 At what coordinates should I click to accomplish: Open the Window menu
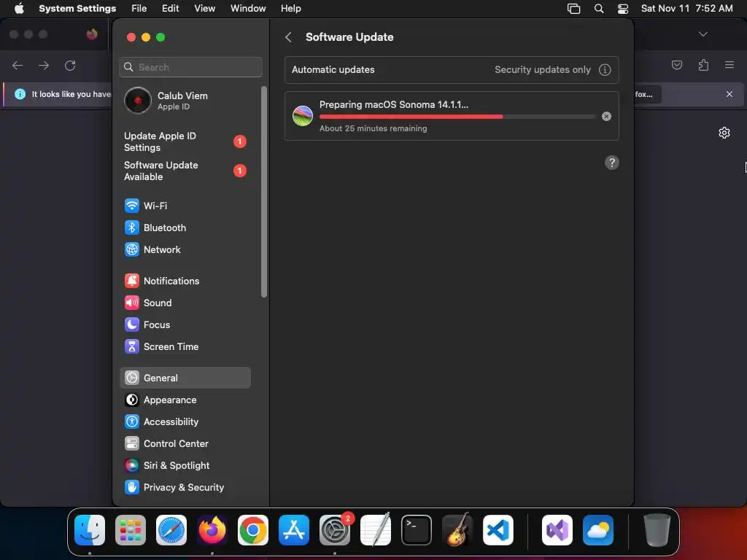tap(248, 9)
